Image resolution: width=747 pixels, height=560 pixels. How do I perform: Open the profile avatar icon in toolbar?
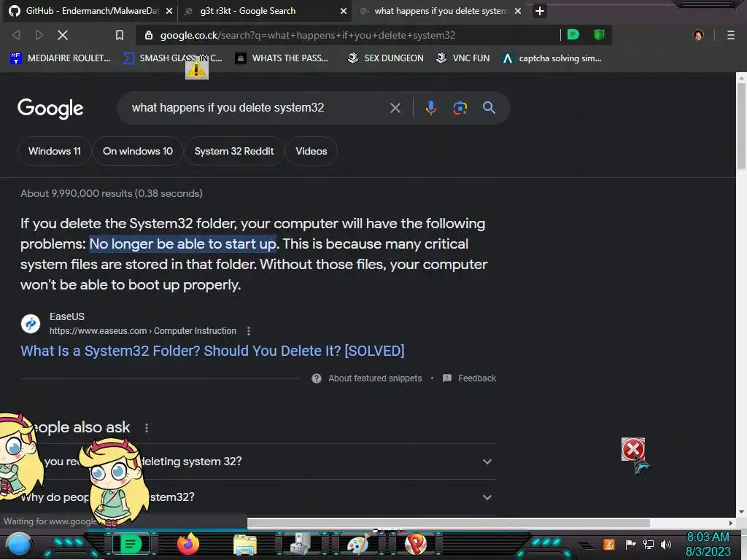(x=698, y=35)
